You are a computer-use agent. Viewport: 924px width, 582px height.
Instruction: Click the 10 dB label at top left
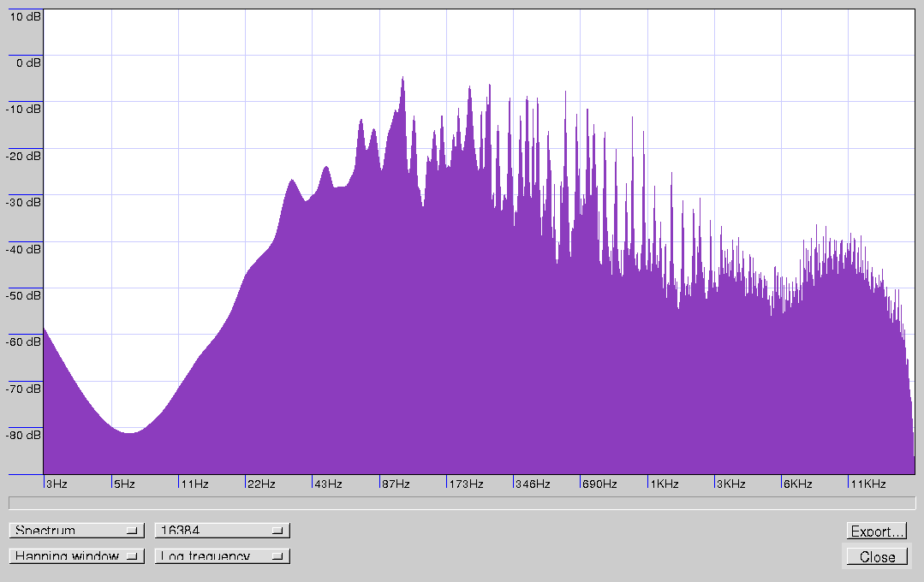click(x=24, y=16)
